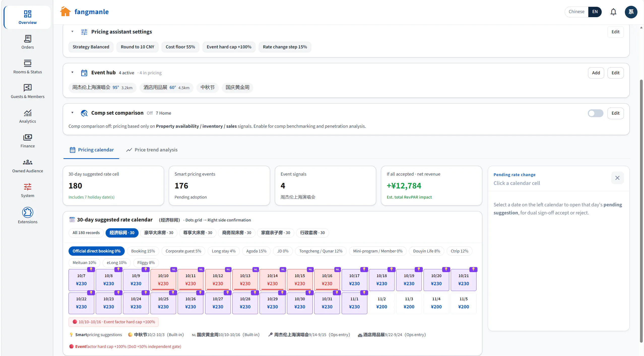Open the Analytics sidebar icon
The image size is (644, 356).
click(x=27, y=113)
